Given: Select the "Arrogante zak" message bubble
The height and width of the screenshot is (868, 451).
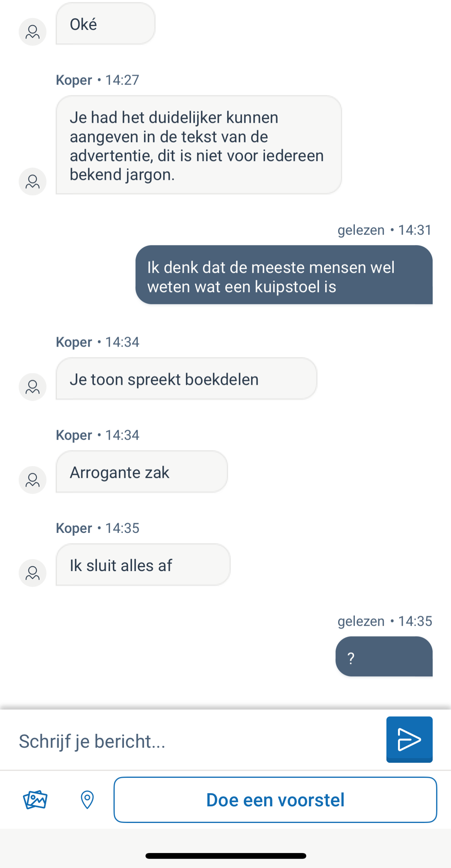Looking at the screenshot, I should pyautogui.click(x=141, y=472).
